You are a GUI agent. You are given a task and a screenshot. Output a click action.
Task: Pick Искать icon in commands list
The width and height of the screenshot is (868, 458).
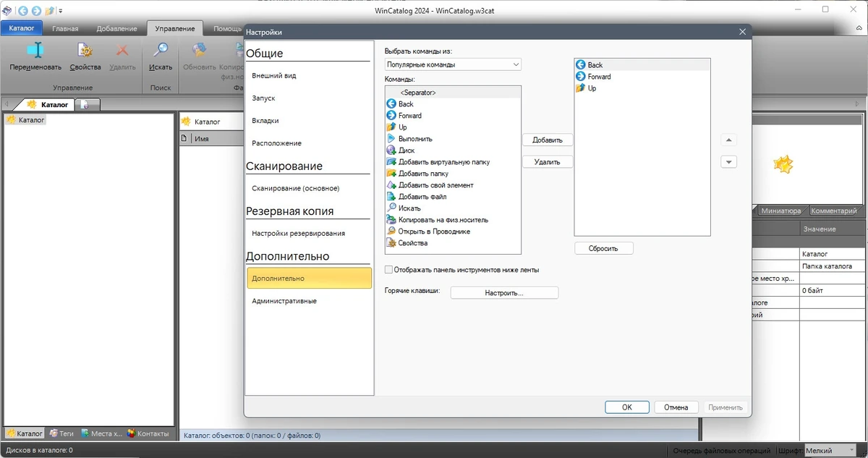[391, 208]
